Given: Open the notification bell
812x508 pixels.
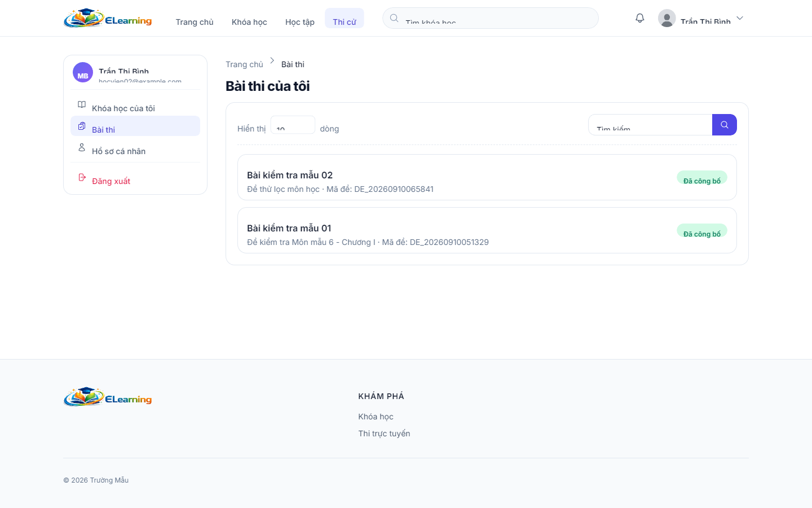Looking at the screenshot, I should [640, 18].
